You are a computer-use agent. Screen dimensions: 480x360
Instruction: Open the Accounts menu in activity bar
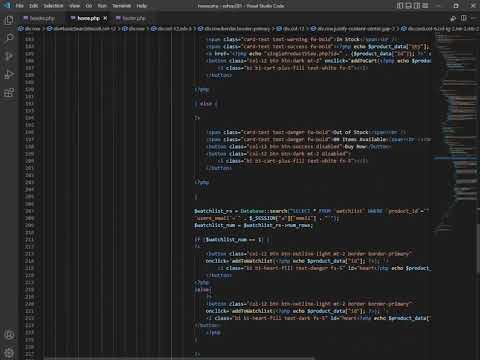(9, 335)
